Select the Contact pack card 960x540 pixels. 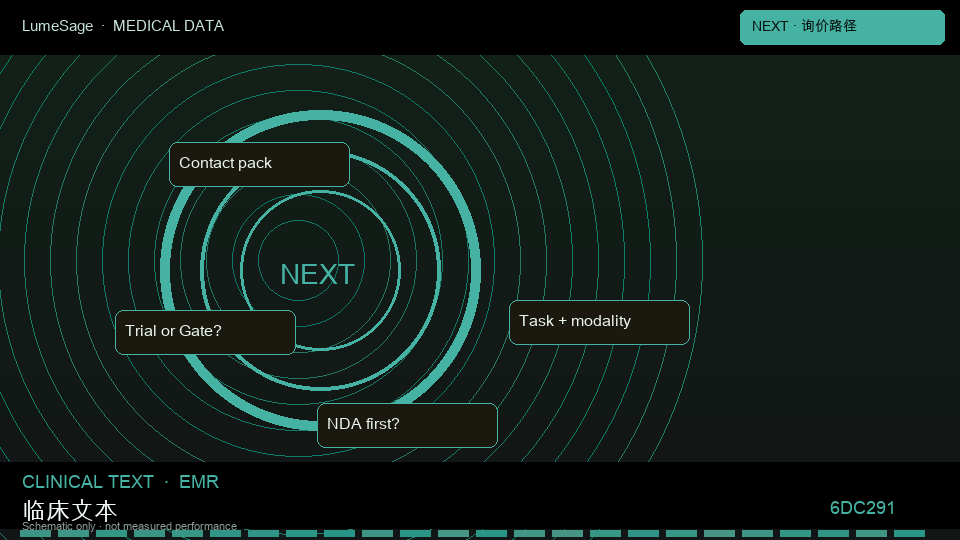259,164
